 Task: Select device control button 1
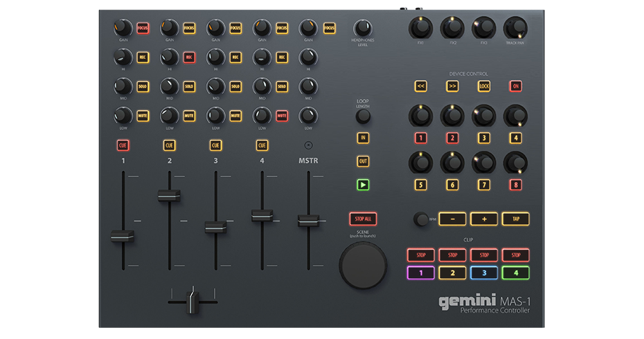click(x=420, y=138)
